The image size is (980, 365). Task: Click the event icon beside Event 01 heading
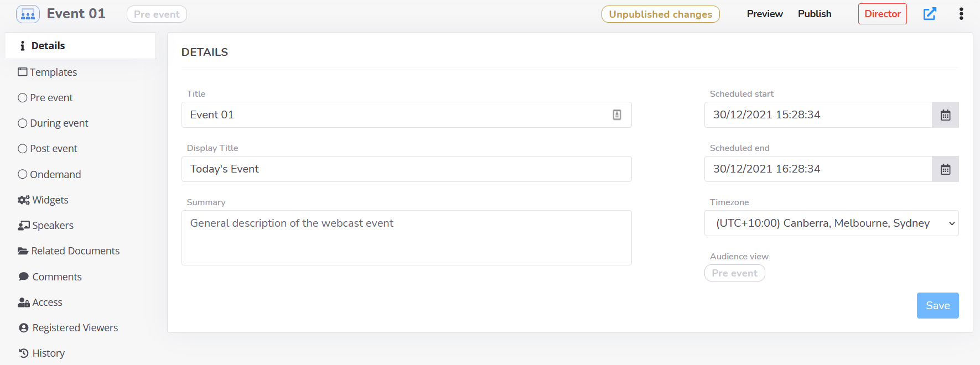click(28, 14)
